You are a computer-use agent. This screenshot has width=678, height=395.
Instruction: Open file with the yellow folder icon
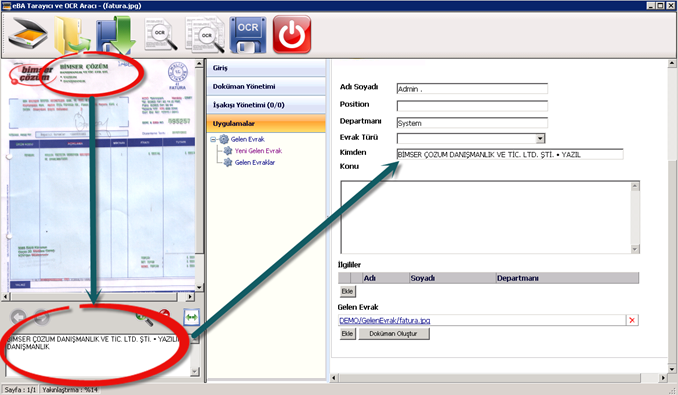(72, 35)
